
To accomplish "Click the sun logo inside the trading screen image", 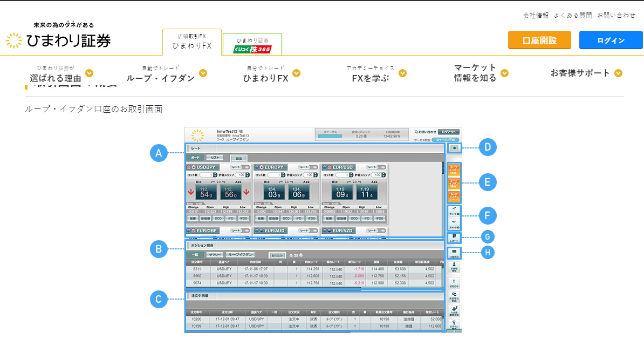I will coord(197,135).
